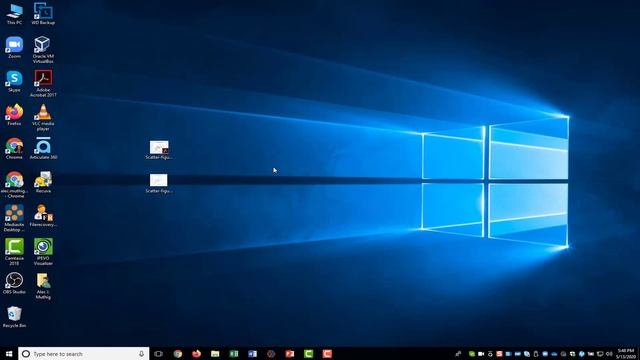Open Excel from the taskbar
This screenshot has width=640, height=360.
tap(234, 353)
